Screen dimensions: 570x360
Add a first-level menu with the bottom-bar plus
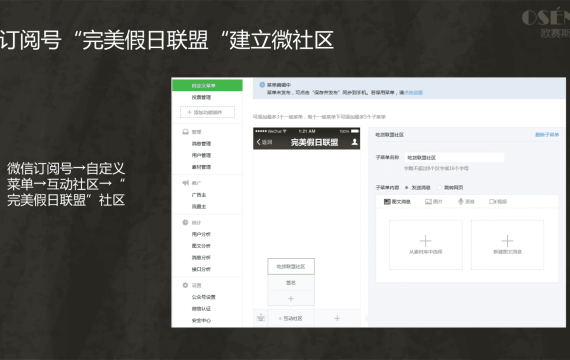pos(337,318)
